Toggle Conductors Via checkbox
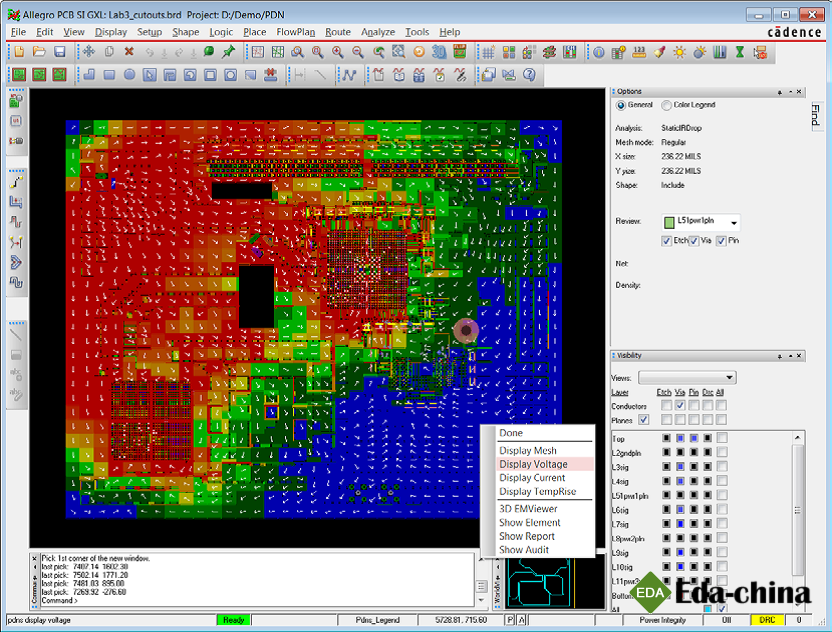Screen dimensions: 832x632 pos(680,405)
